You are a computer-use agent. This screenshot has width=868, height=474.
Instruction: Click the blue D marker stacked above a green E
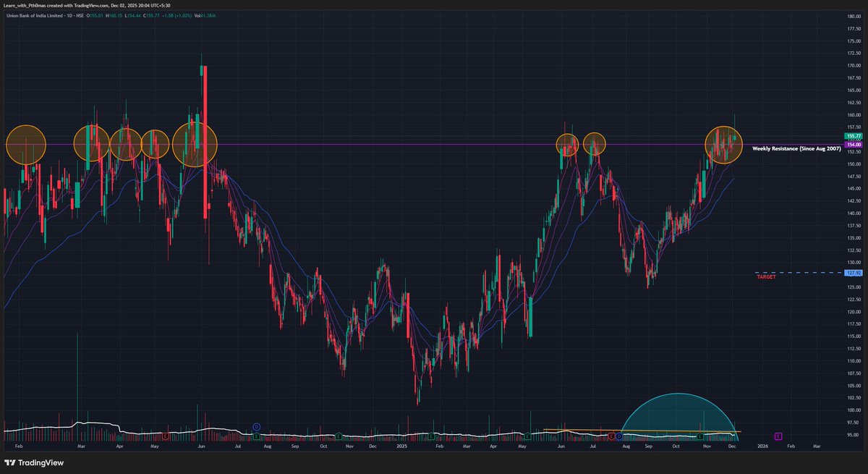(256, 428)
